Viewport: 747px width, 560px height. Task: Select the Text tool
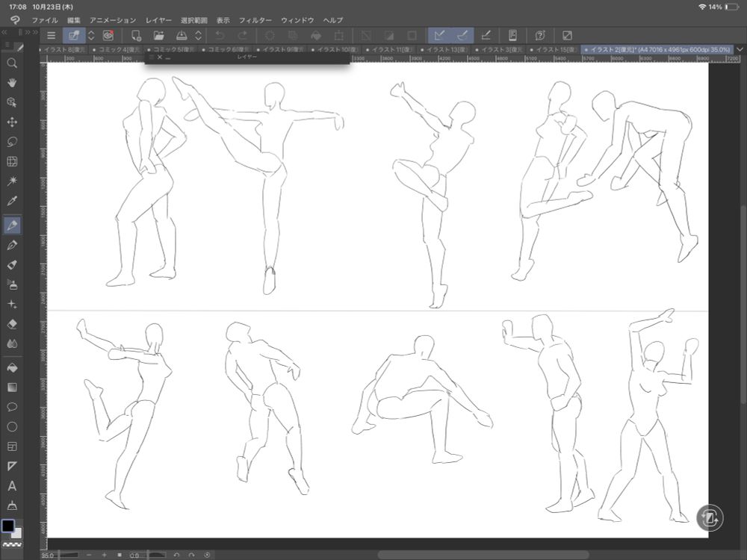tap(12, 486)
